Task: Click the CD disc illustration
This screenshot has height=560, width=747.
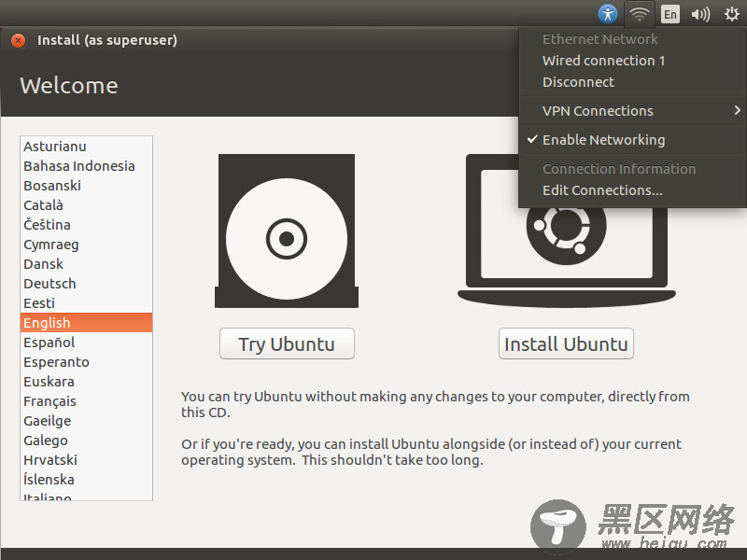Action: 287,231
